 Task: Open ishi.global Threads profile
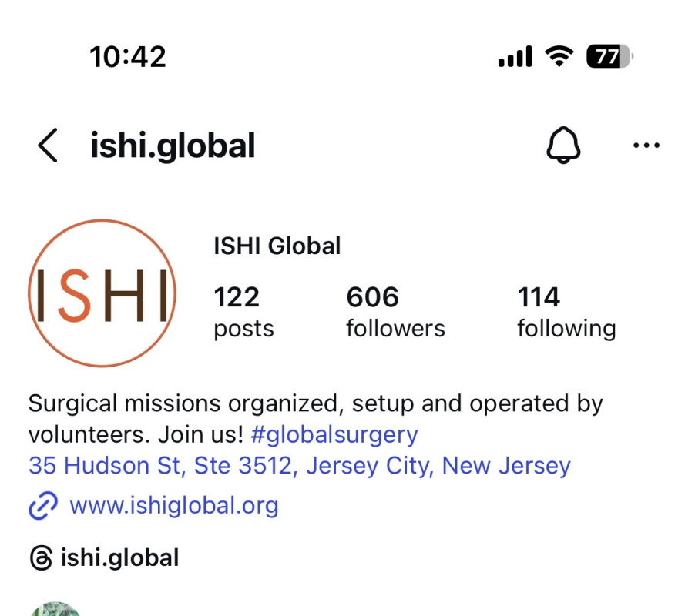point(119,558)
